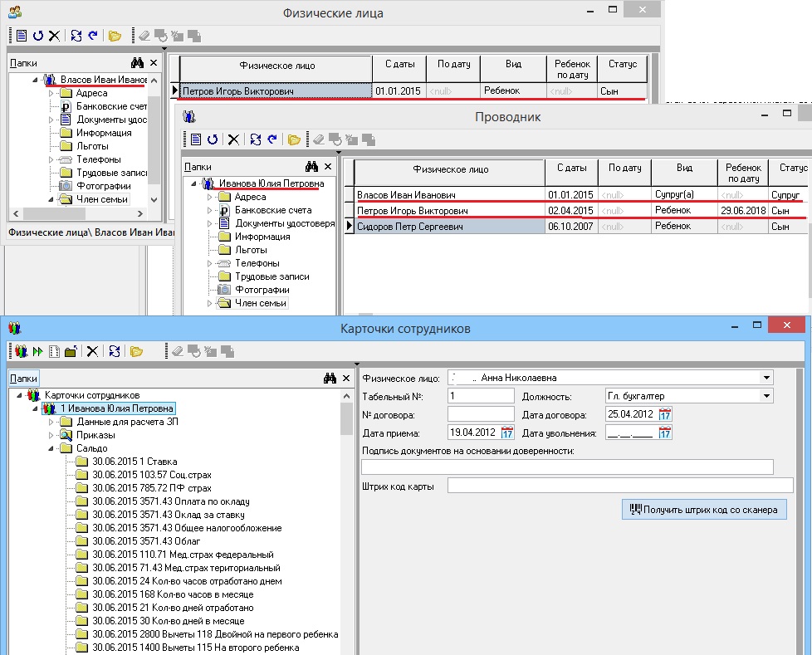Close the Папки panel in Проводник window
The height and width of the screenshot is (655, 812).
(328, 166)
